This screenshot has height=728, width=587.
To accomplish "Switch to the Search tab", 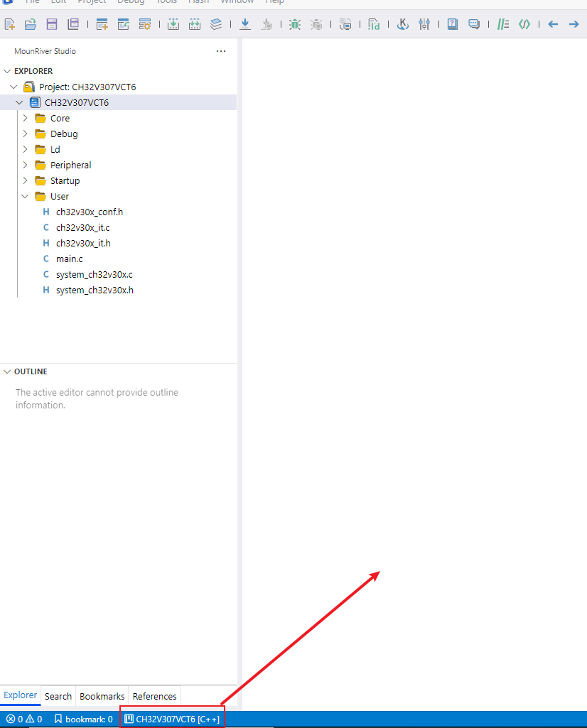I will coord(58,697).
